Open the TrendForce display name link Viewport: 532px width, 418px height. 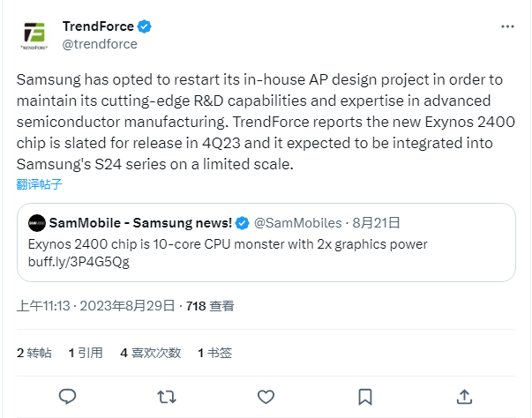tap(98, 26)
